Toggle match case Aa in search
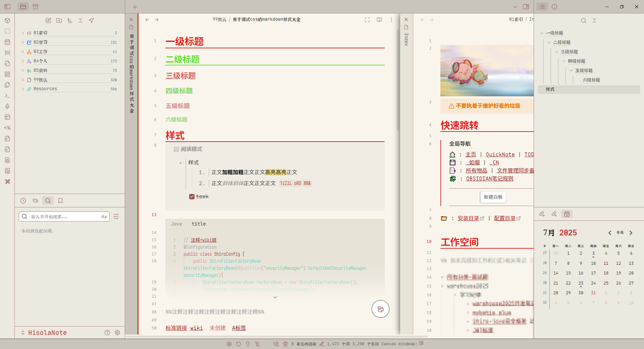The image size is (644, 349). pos(104,216)
